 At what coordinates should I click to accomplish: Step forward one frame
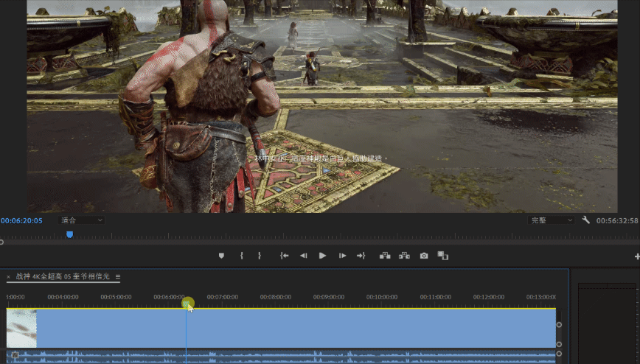[342, 256]
